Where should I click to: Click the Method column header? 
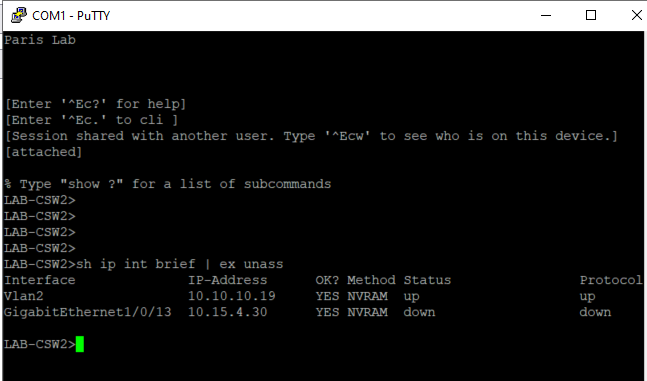[x=371, y=280]
